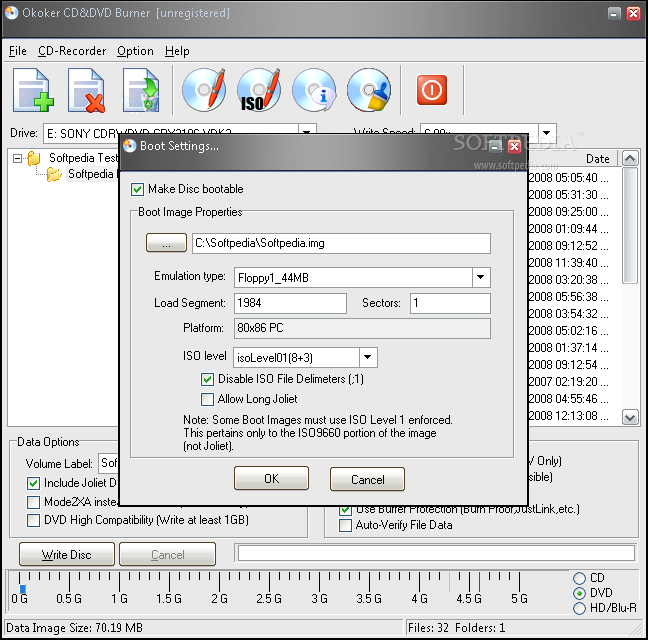Open the Option menu

click(x=135, y=51)
